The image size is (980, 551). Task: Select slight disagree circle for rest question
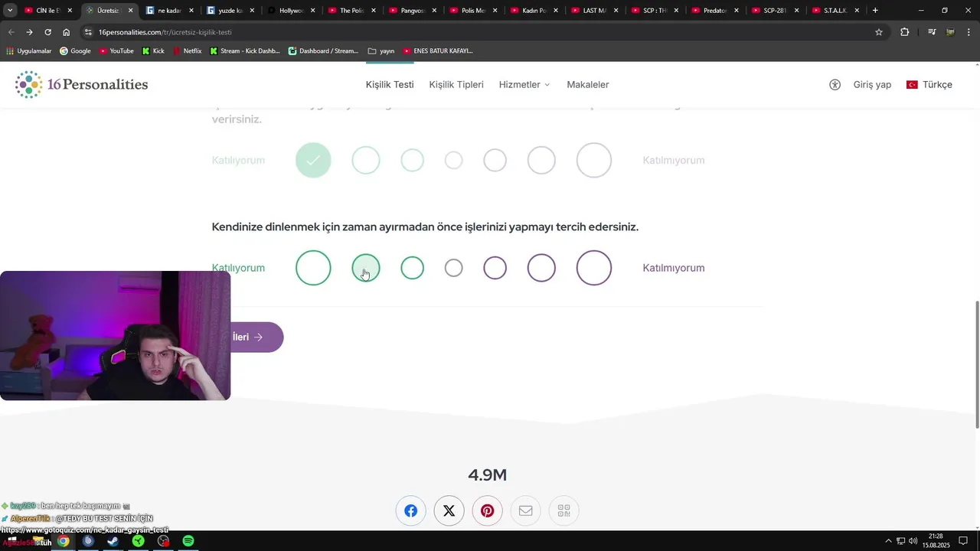coord(495,268)
